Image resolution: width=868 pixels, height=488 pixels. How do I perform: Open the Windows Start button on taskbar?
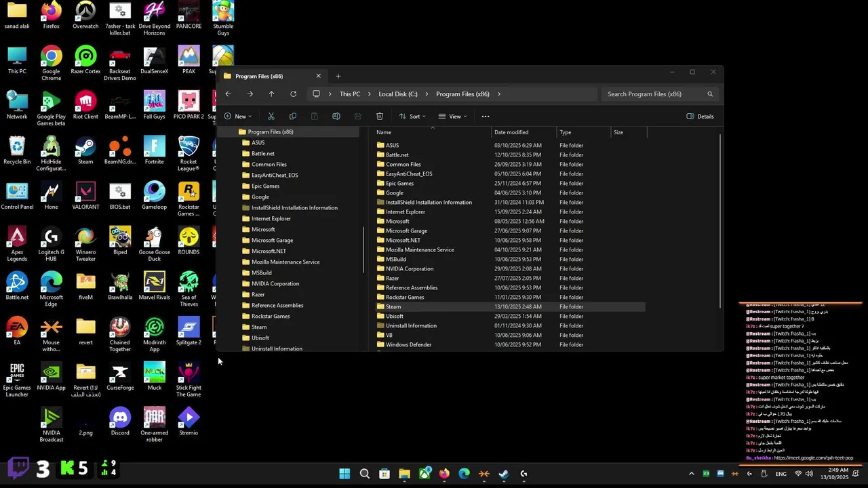(344, 474)
